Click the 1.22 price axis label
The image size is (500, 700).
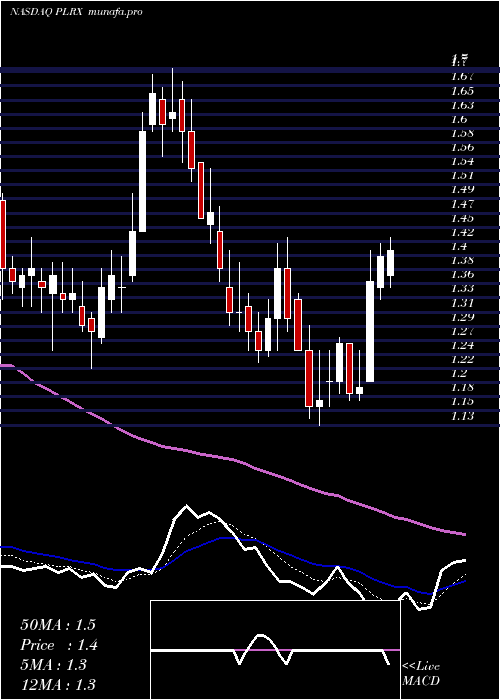[x=462, y=360]
